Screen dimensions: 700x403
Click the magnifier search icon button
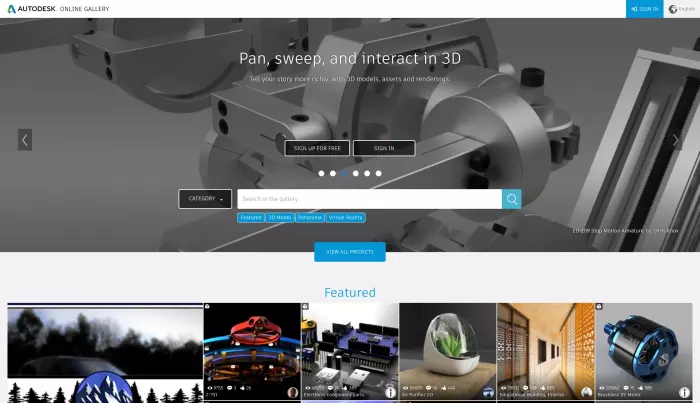(512, 199)
